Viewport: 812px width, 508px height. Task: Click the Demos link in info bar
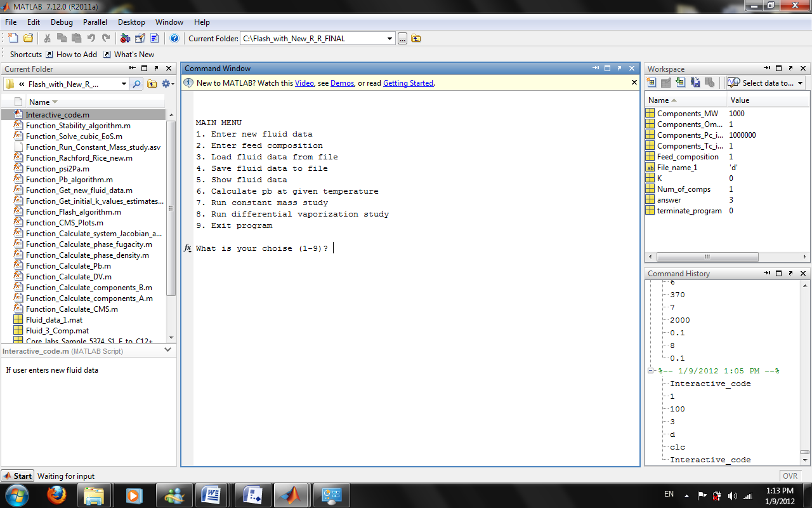pos(342,83)
